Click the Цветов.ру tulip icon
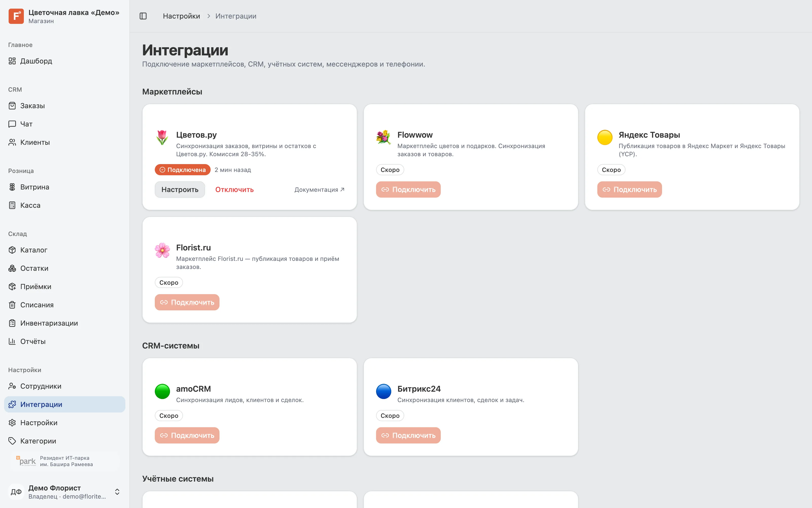The image size is (812, 508). click(162, 137)
